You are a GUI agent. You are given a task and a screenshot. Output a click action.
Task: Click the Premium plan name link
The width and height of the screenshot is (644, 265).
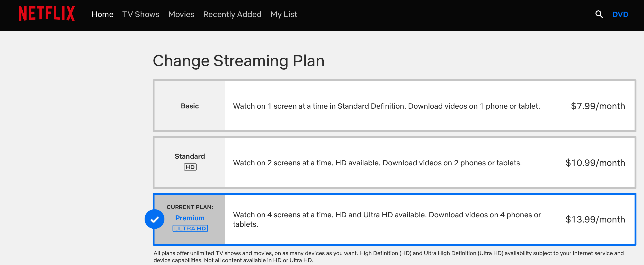coord(190,218)
